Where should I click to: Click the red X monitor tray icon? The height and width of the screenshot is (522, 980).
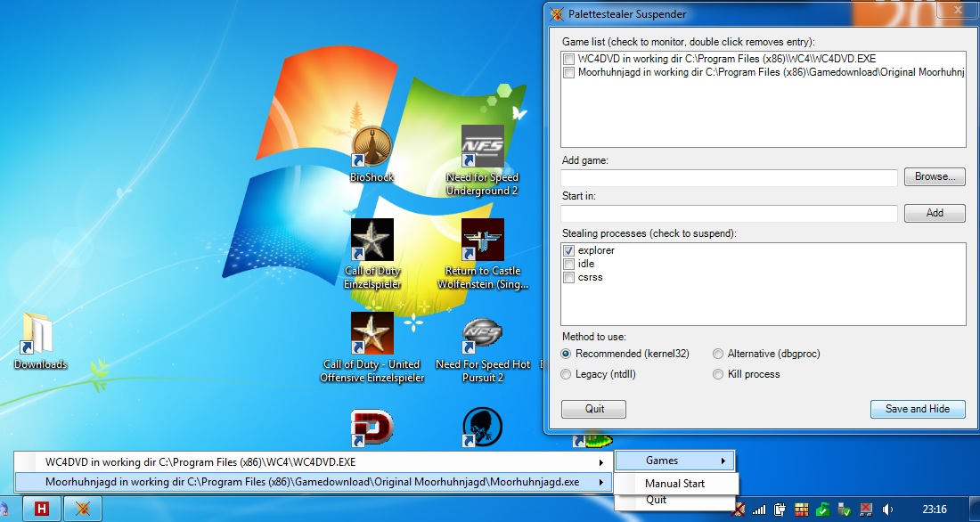[x=866, y=510]
